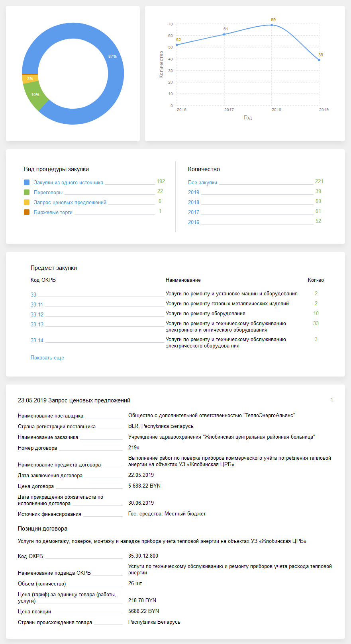Expand list with 'Показать еще'
Image resolution: width=351 pixels, height=644 pixels.
pos(47,358)
